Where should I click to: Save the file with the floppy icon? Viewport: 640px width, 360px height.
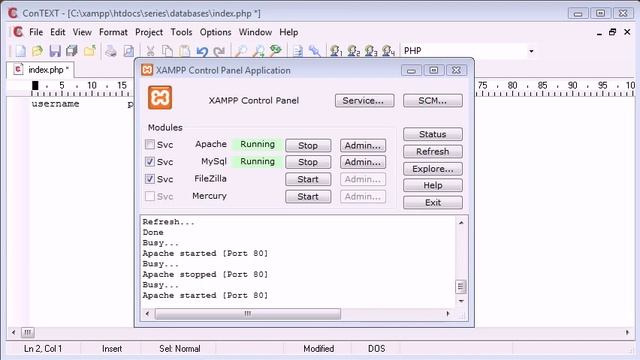click(x=55, y=51)
